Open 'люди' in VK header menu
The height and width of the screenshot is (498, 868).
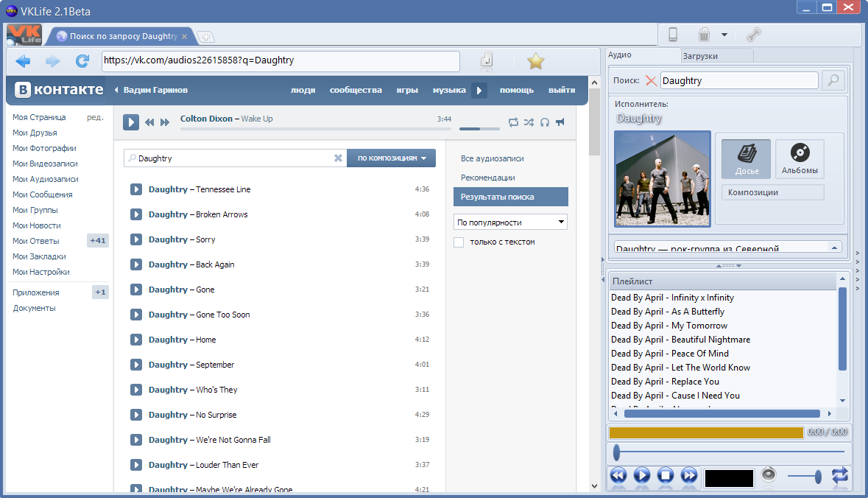(x=303, y=90)
